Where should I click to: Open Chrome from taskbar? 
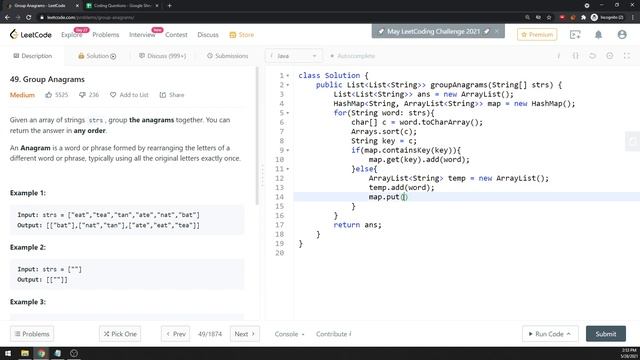[42, 353]
